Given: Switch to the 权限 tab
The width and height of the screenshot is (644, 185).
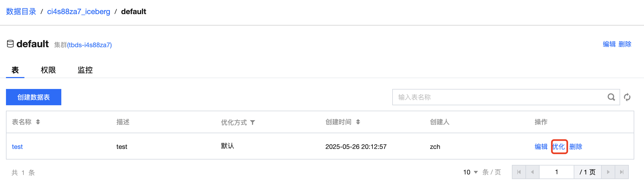Looking at the screenshot, I should pos(48,70).
